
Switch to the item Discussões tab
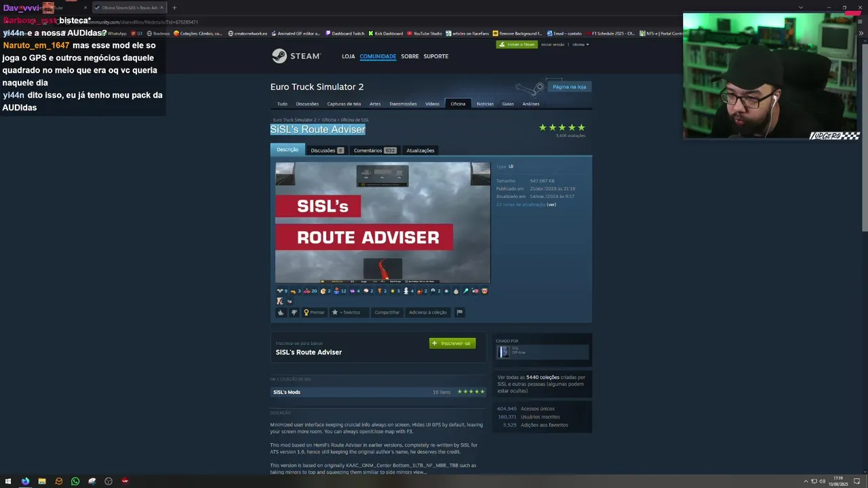point(327,150)
